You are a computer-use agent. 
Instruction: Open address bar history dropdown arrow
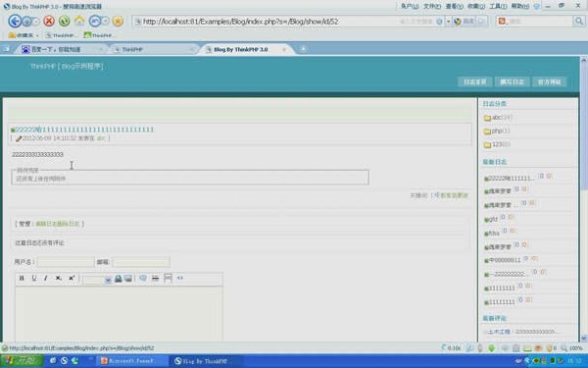click(448, 22)
